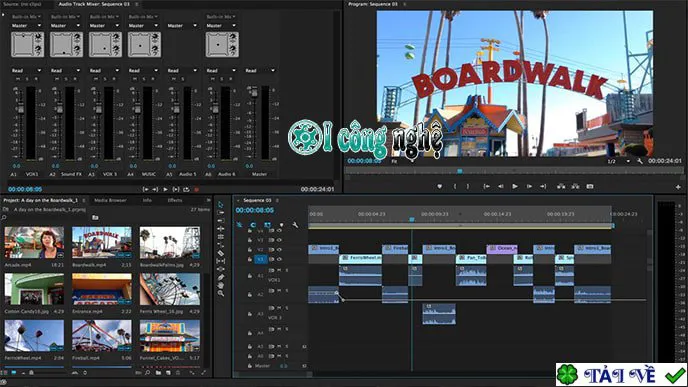
Task: Toggle timeline Snap magnet icon
Action: pyautogui.click(x=253, y=225)
